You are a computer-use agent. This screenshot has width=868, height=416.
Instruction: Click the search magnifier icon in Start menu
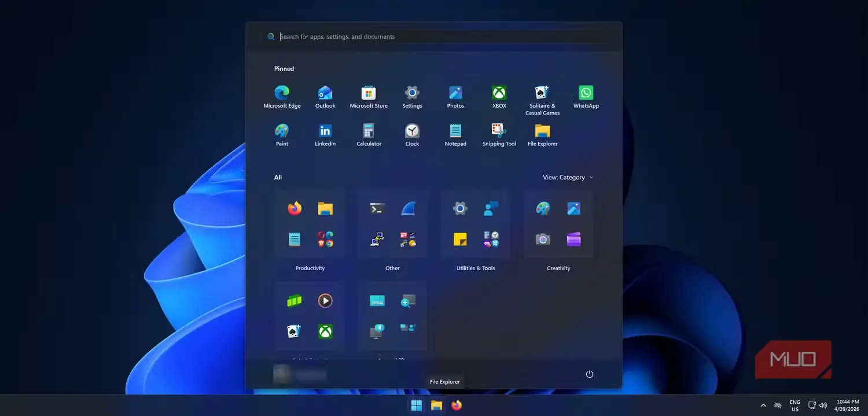(271, 36)
